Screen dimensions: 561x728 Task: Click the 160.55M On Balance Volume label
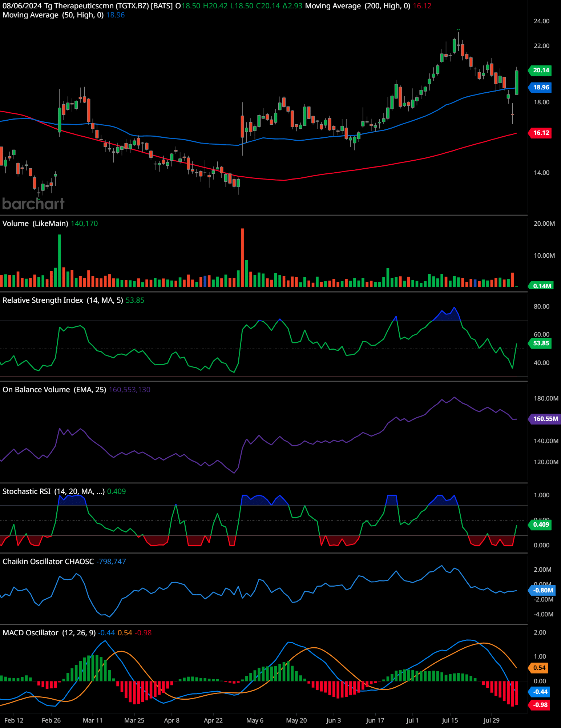coord(545,419)
